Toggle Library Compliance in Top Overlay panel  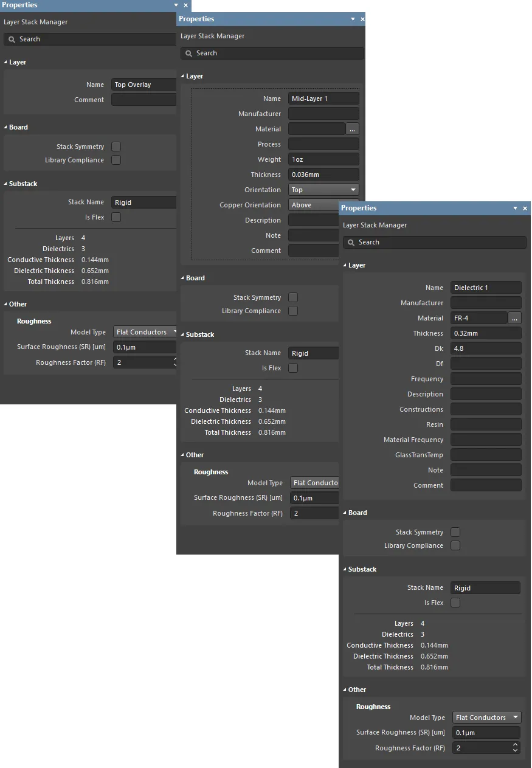click(x=116, y=160)
